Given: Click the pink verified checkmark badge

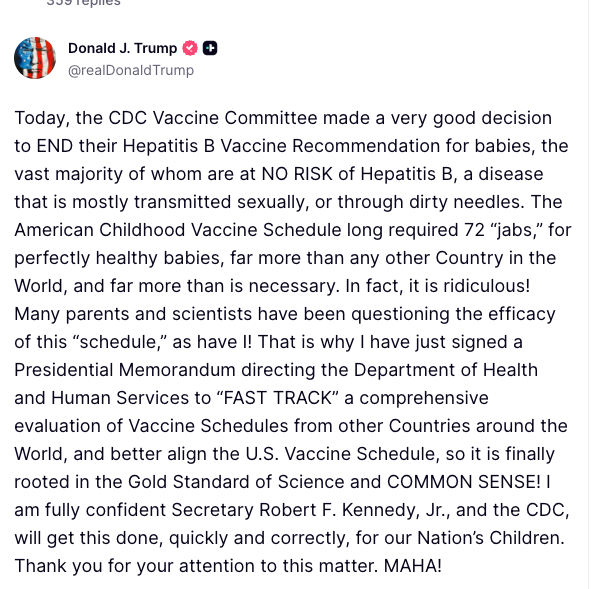Looking at the screenshot, I should click(x=190, y=48).
